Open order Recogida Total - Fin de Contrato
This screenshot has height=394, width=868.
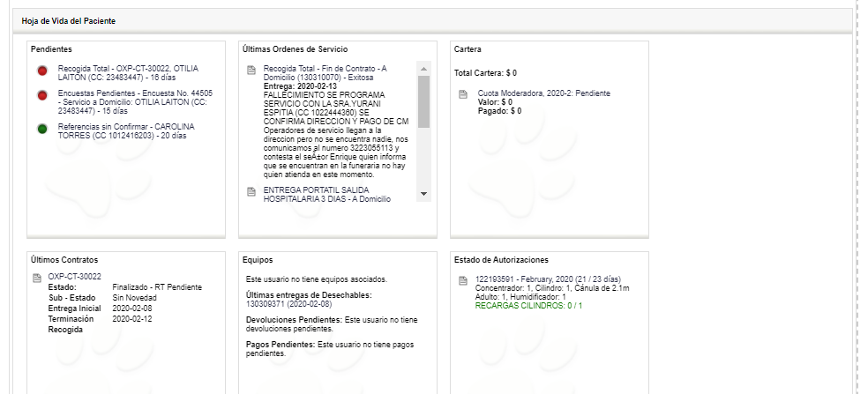pyautogui.click(x=325, y=73)
